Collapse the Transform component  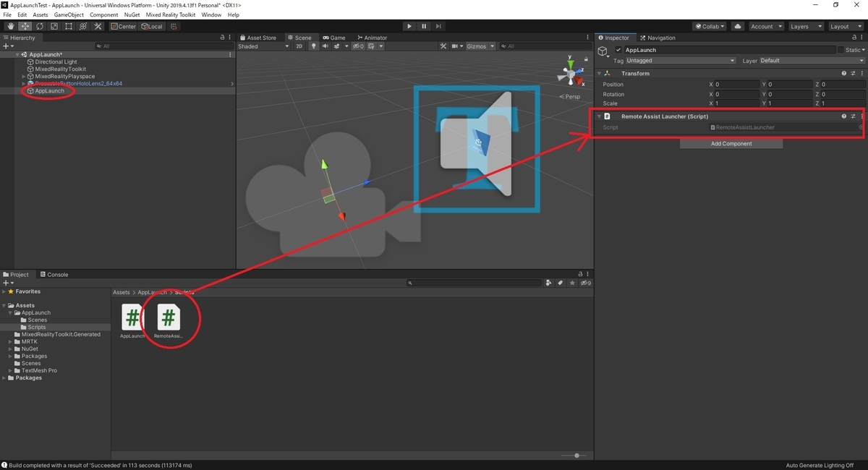pyautogui.click(x=599, y=74)
